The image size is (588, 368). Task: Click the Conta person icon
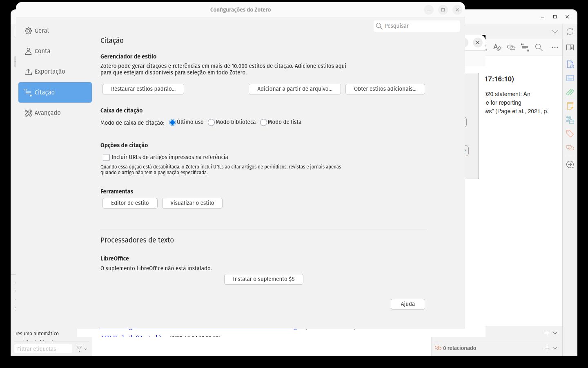point(28,51)
